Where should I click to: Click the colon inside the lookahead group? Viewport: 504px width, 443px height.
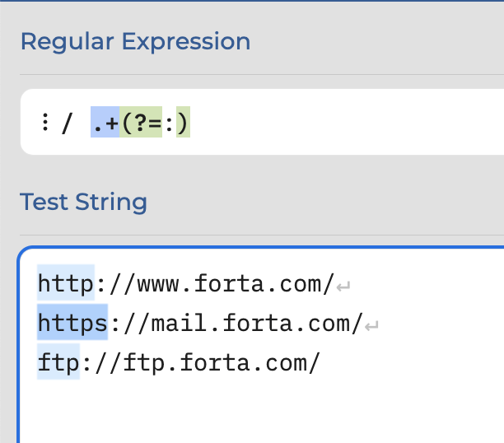click(169, 123)
